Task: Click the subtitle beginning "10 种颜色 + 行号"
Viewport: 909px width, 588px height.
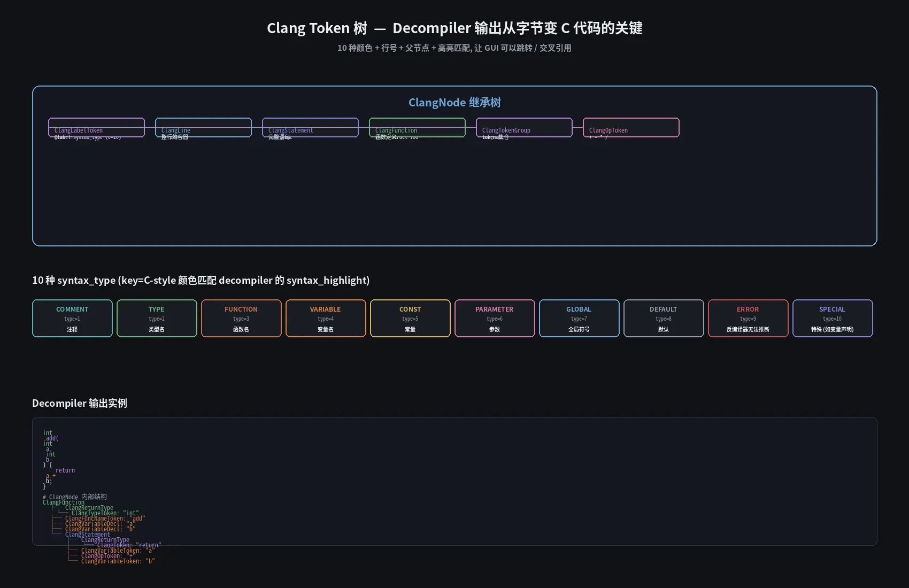Action: pyautogui.click(x=454, y=48)
